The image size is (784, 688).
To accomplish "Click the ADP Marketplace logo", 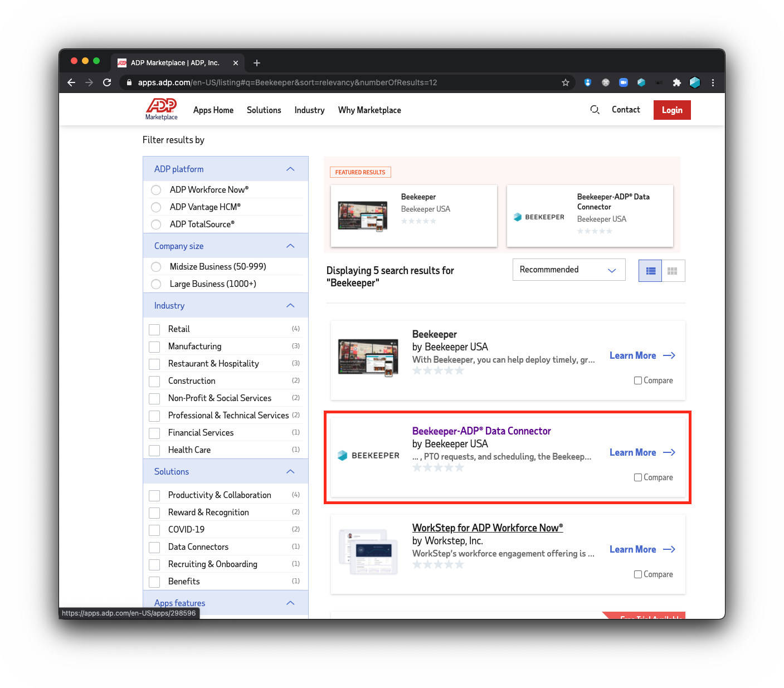I will pos(162,109).
